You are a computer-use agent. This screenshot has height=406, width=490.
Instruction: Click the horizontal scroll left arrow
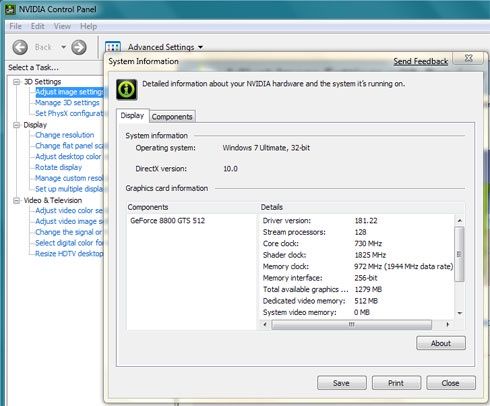click(265, 324)
